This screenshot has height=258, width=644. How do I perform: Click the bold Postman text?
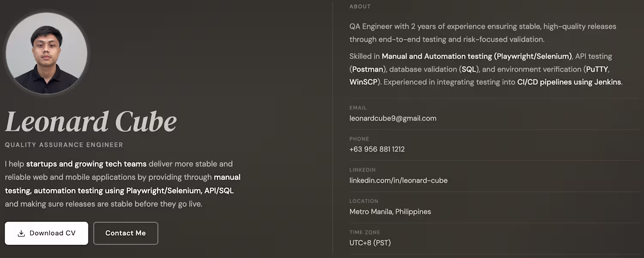[367, 69]
